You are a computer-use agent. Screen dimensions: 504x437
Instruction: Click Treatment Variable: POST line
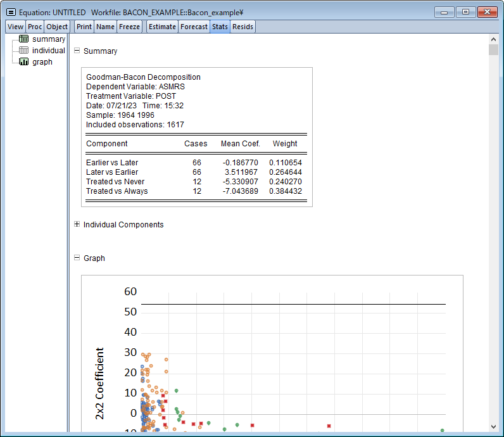pos(131,96)
